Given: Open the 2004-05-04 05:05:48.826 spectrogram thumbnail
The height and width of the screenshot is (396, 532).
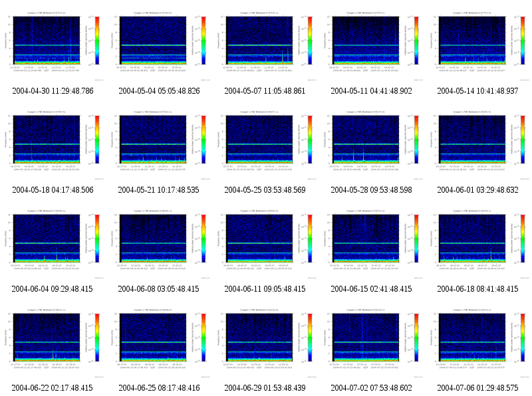Looking at the screenshot, I should click(x=159, y=45).
